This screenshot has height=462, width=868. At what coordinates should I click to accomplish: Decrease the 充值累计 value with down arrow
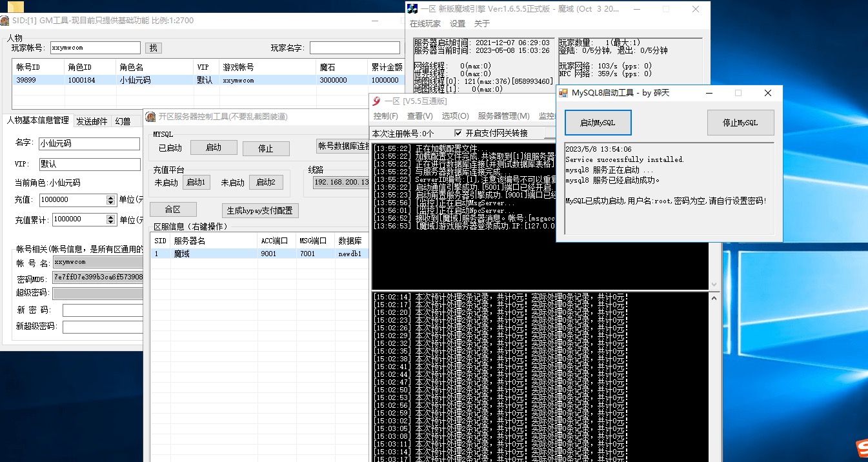tap(110, 223)
